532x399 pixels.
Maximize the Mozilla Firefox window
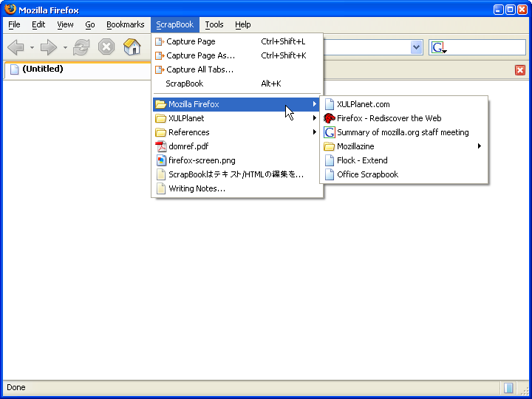[510, 10]
